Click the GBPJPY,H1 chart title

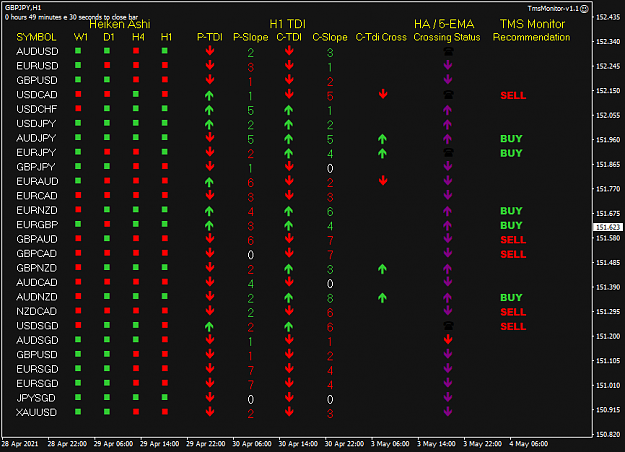23,8
